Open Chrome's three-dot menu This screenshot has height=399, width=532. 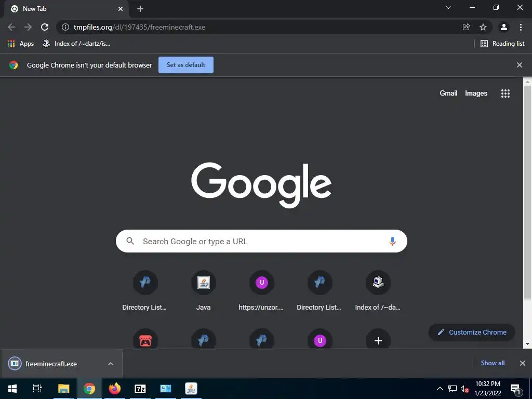521,27
